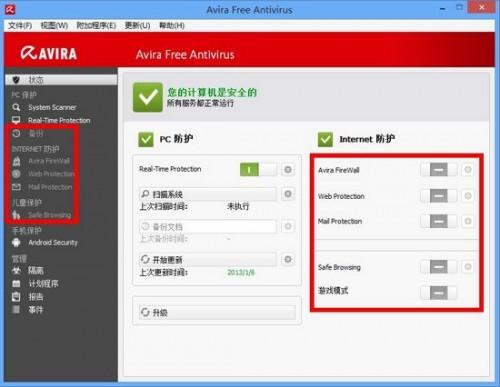Open the 更新(U) menu
500x387 pixels.
click(x=137, y=25)
